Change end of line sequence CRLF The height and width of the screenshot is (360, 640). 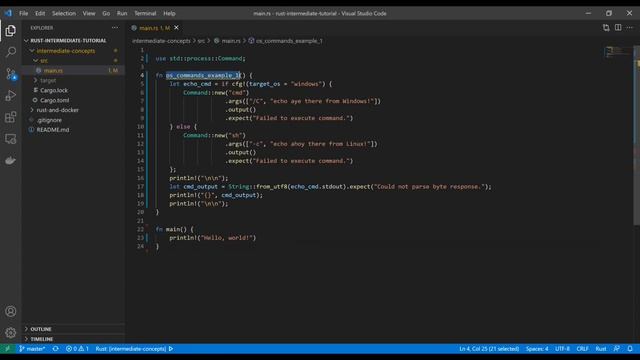(x=582, y=349)
